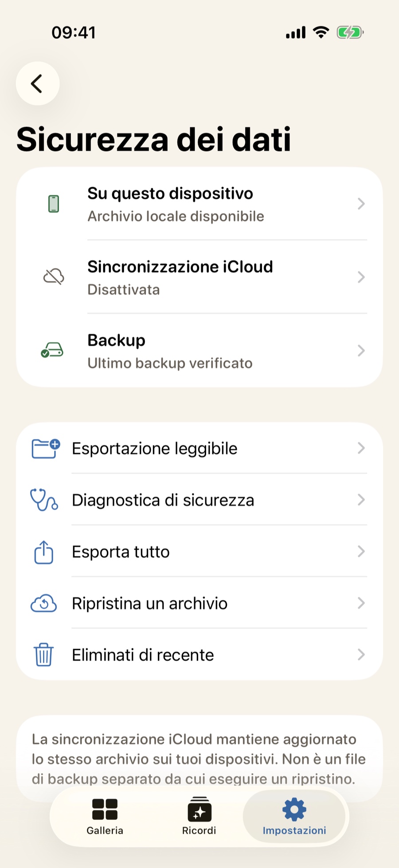The image size is (399, 868).
Task: Open Diagnostica di sicurezza
Action: (199, 500)
